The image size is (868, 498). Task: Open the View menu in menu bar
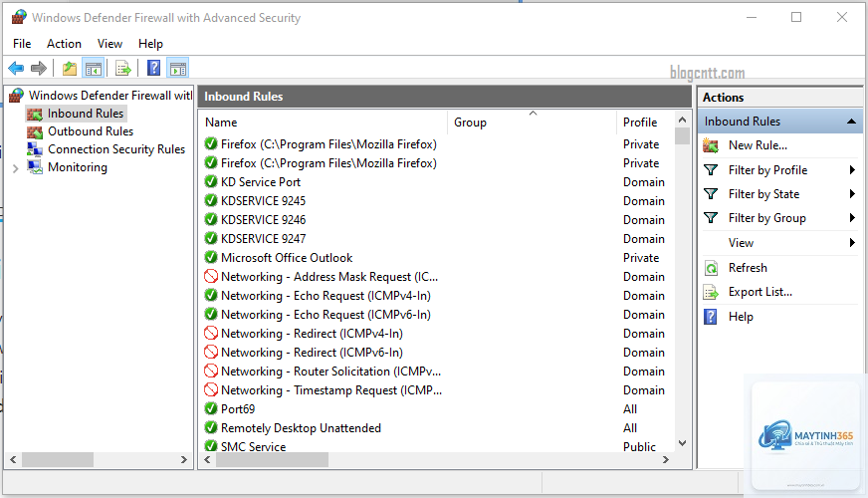coord(109,44)
